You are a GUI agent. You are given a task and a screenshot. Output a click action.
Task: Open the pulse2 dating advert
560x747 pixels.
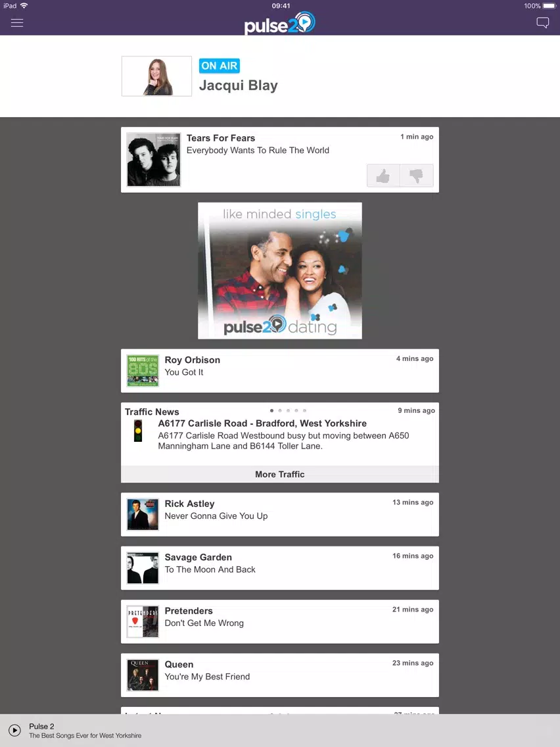280,271
